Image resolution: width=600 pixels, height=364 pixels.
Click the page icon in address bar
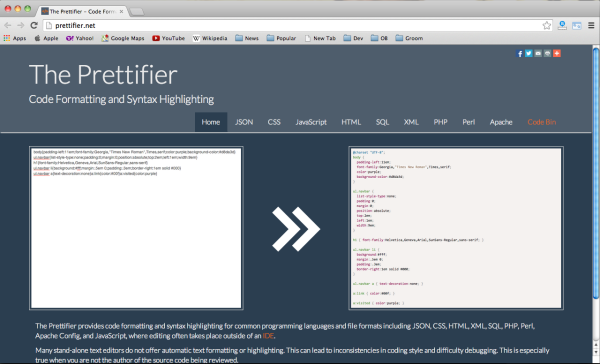[x=49, y=26]
